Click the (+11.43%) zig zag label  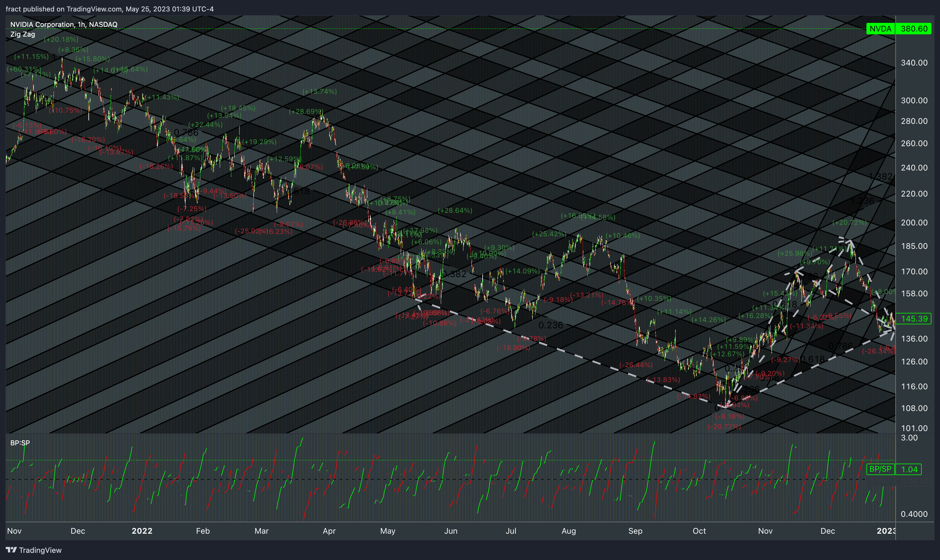click(x=162, y=97)
